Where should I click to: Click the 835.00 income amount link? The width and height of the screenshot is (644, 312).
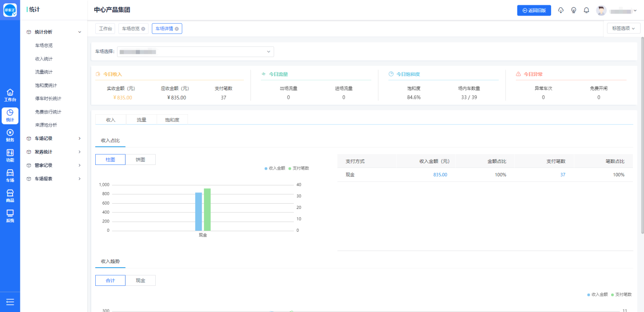tap(440, 175)
